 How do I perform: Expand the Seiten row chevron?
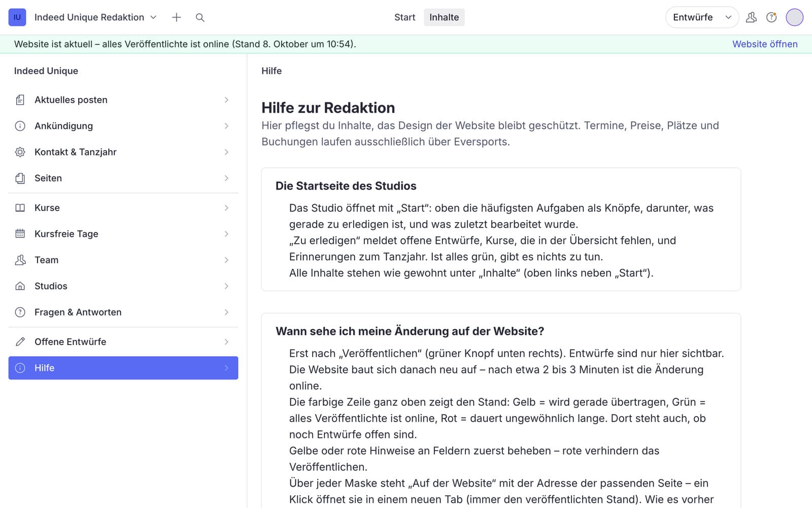click(226, 178)
